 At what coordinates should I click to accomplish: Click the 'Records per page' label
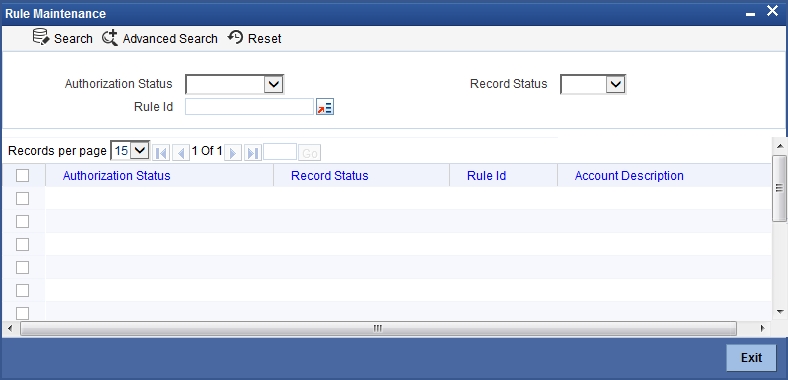[x=57, y=151]
